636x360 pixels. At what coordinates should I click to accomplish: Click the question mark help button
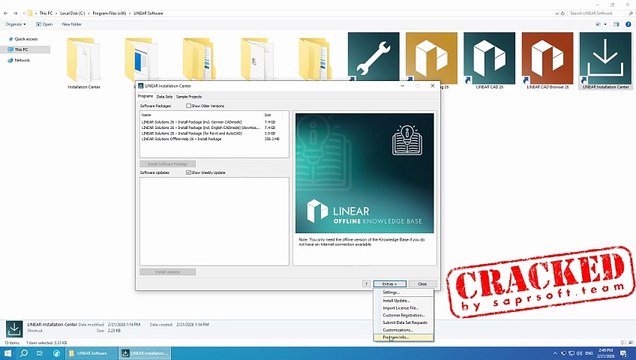pyautogui.click(x=366, y=284)
